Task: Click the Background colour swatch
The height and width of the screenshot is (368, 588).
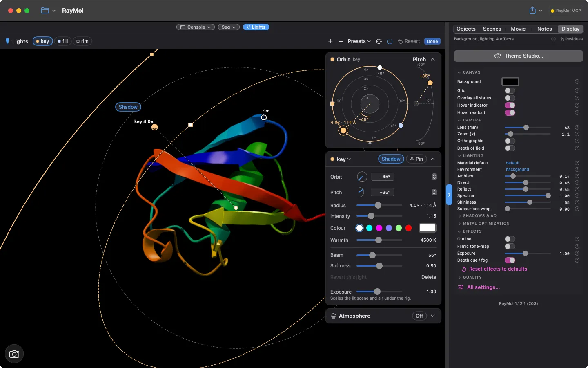Action: click(x=510, y=82)
